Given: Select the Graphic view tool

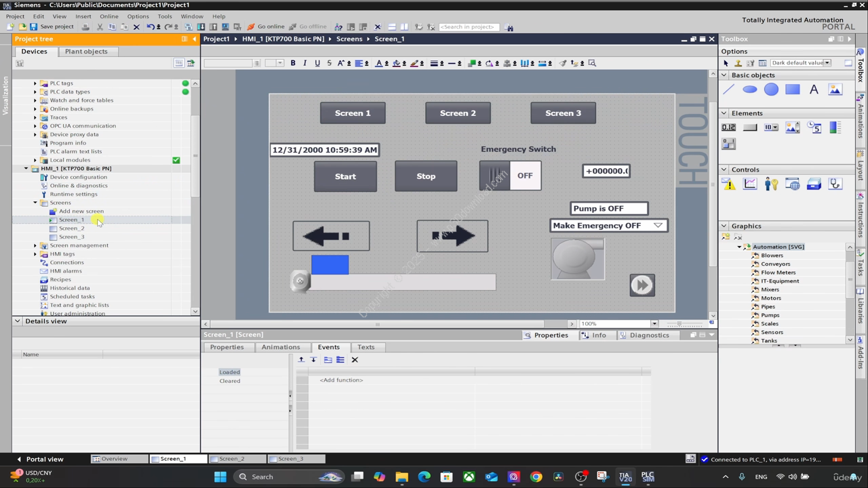Looking at the screenshot, I should pyautogui.click(x=835, y=89).
